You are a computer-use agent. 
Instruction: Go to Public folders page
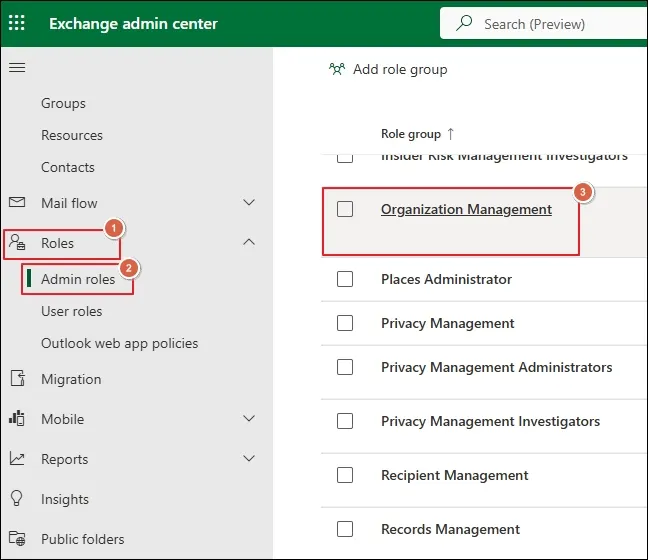83,539
